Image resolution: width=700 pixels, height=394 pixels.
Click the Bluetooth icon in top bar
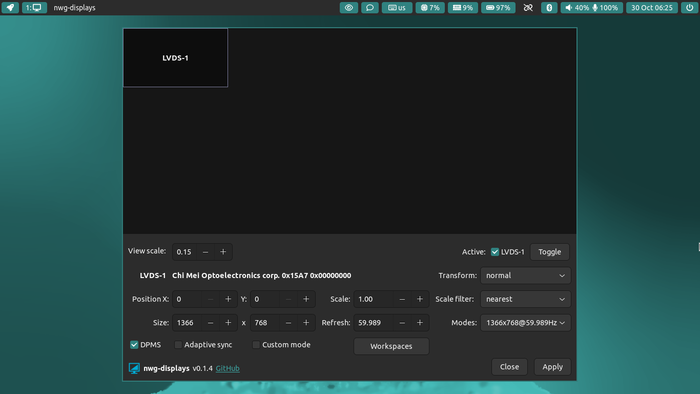click(549, 8)
